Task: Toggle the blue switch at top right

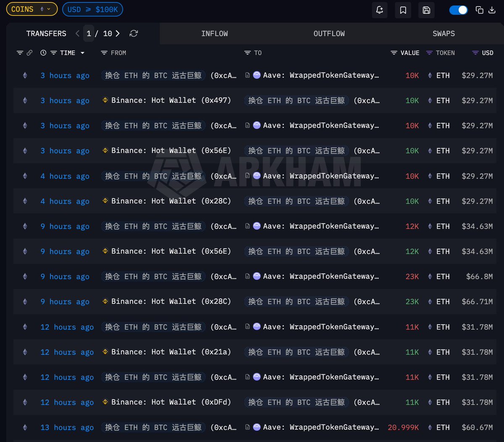Action: point(458,10)
